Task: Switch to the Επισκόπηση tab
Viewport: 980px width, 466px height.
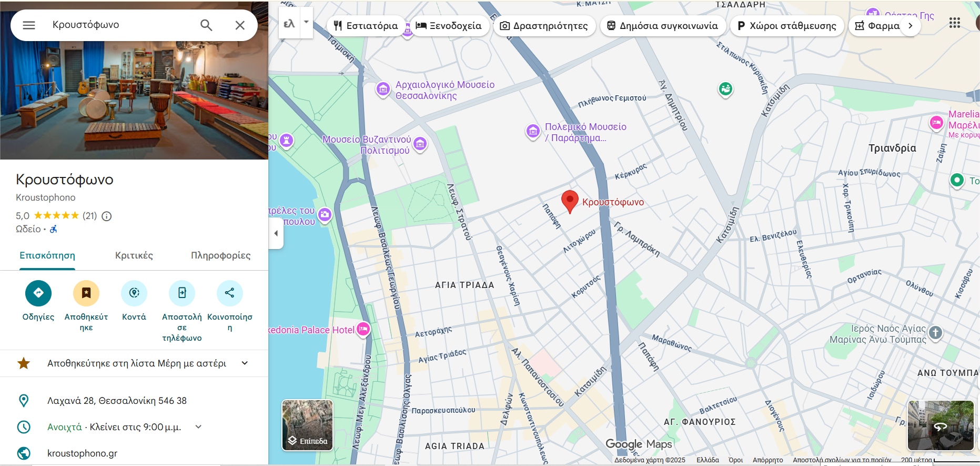Action: (x=47, y=256)
